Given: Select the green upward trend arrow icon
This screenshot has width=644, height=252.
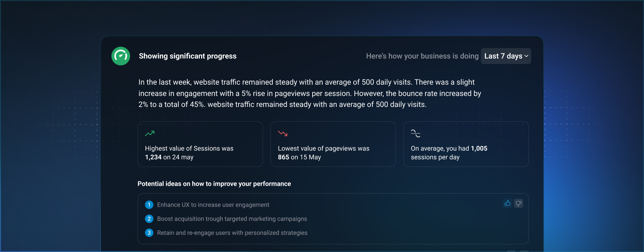Looking at the screenshot, I should [150, 133].
